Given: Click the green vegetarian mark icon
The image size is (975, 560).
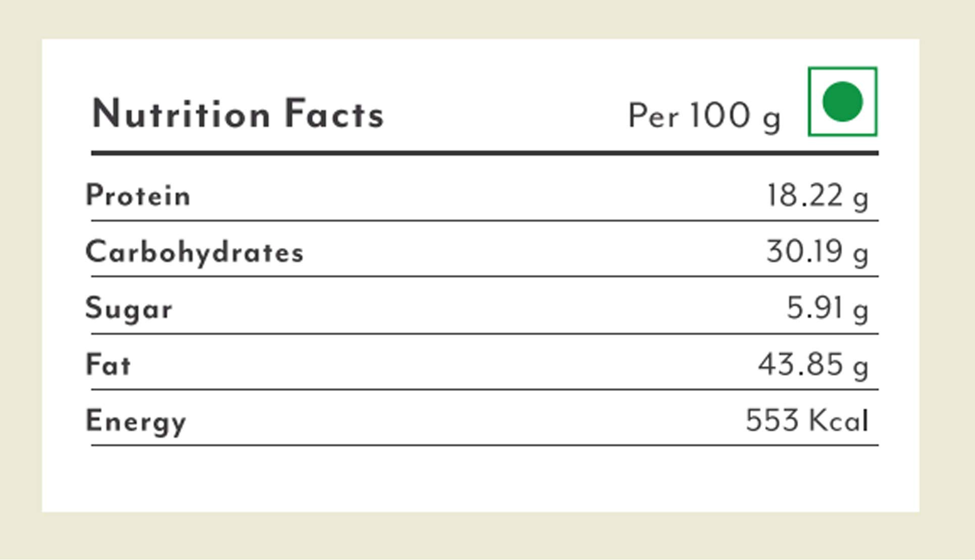Looking at the screenshot, I should click(x=842, y=101).
